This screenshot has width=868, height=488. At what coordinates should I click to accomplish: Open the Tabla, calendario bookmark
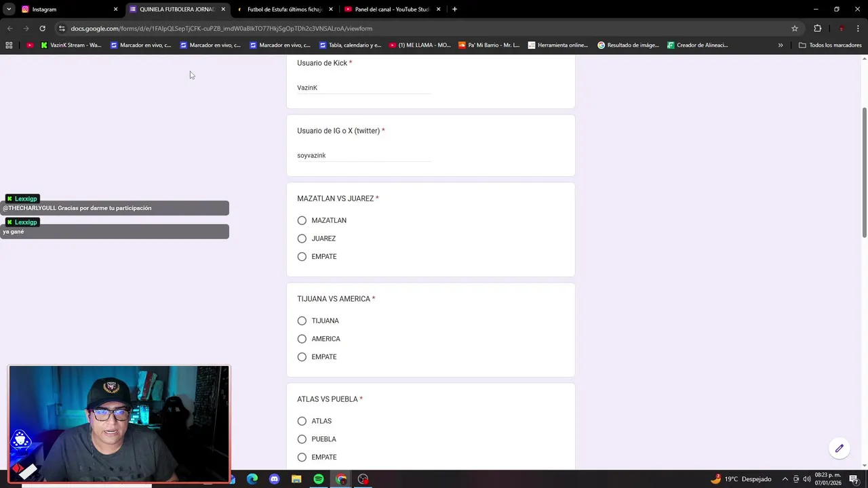click(351, 45)
